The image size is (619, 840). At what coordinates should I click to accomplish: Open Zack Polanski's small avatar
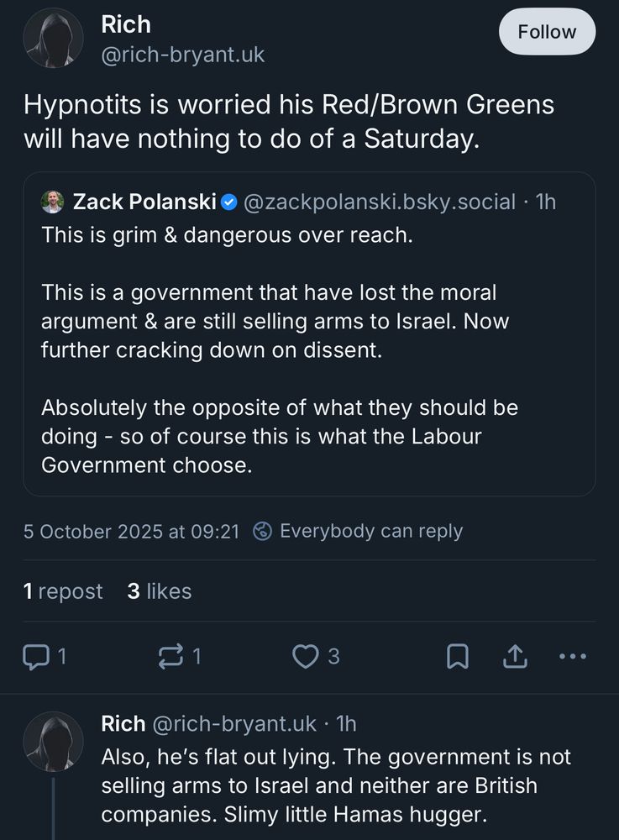pos(53,202)
